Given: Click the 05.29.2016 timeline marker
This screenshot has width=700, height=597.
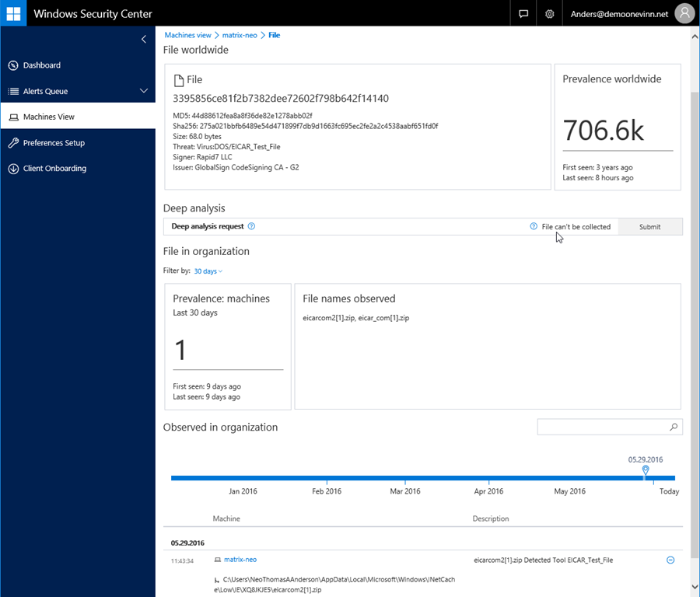Looking at the screenshot, I should [x=646, y=470].
